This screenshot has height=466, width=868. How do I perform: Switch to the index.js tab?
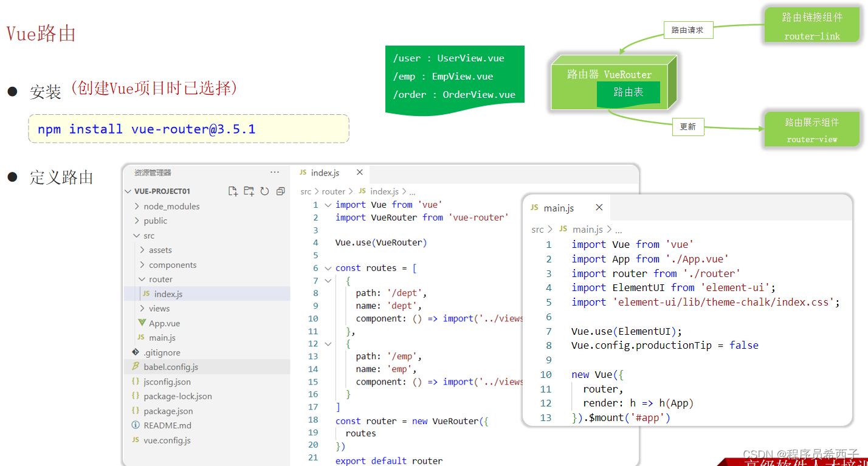click(331, 173)
